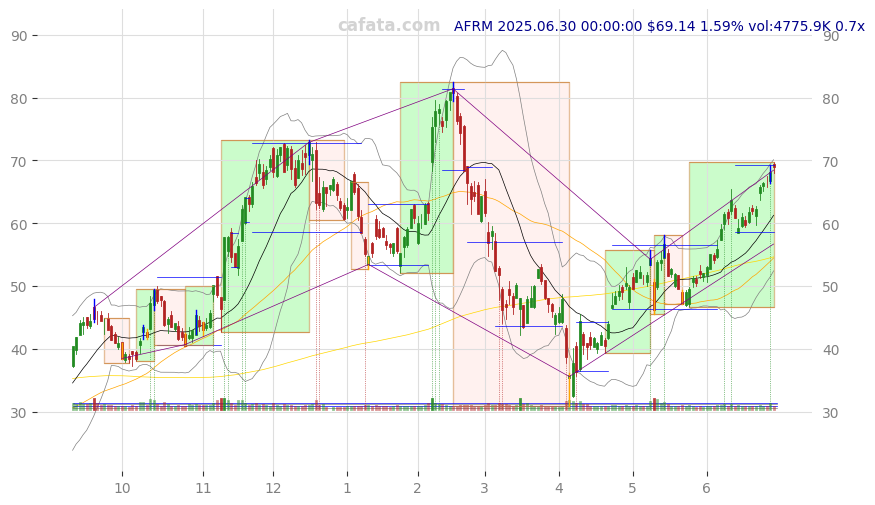This screenshot has height=505, width=875.
Task: Click the February peak candle near 82
Action: click(453, 90)
